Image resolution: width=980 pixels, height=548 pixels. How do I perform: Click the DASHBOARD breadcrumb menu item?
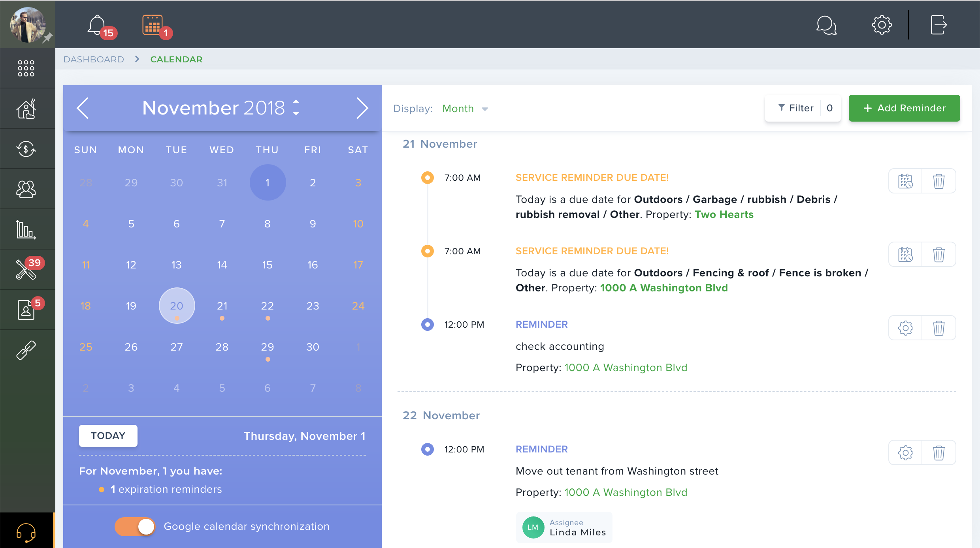[x=94, y=59]
